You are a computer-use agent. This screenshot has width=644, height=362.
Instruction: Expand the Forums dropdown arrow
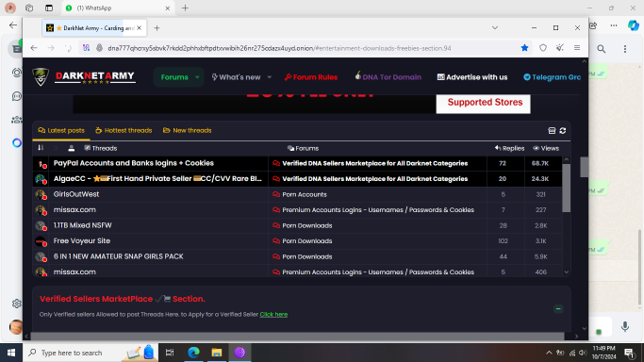197,77
